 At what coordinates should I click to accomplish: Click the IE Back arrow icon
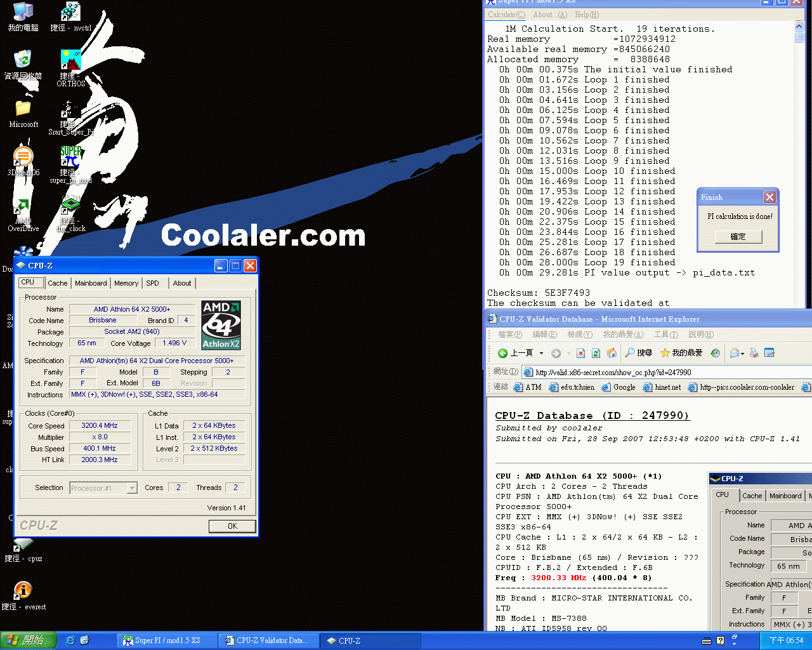coord(502,353)
